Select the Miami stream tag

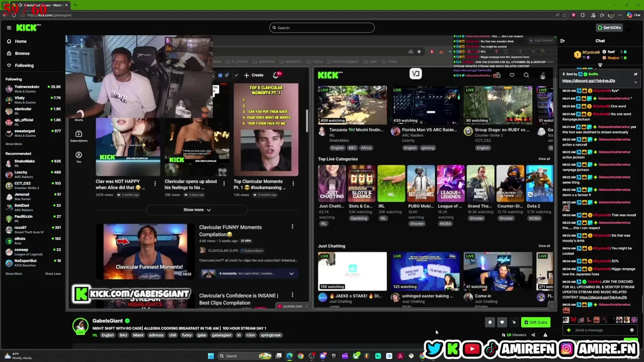pos(138,335)
